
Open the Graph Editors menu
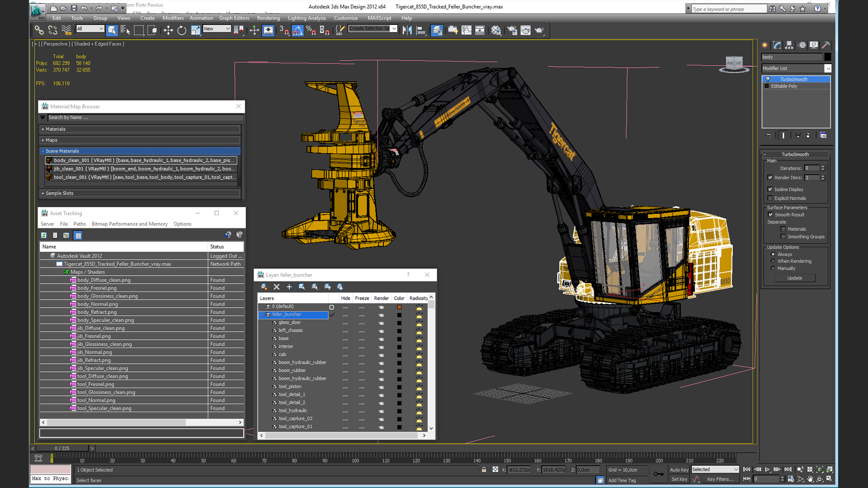234,18
